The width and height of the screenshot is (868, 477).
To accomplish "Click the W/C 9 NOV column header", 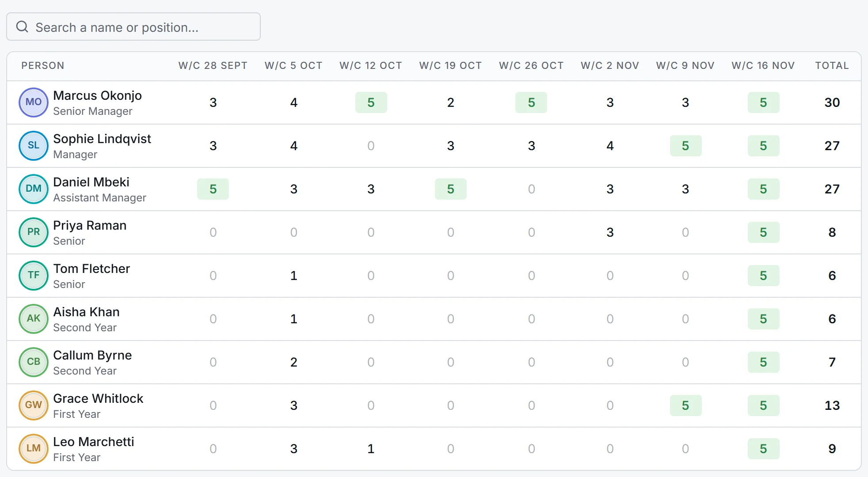I will (685, 66).
